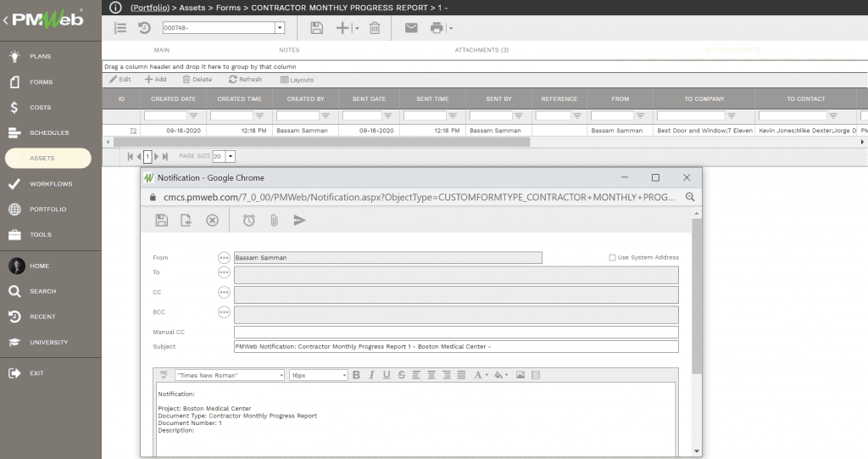
Task: Align text left in editor
Action: [416, 375]
